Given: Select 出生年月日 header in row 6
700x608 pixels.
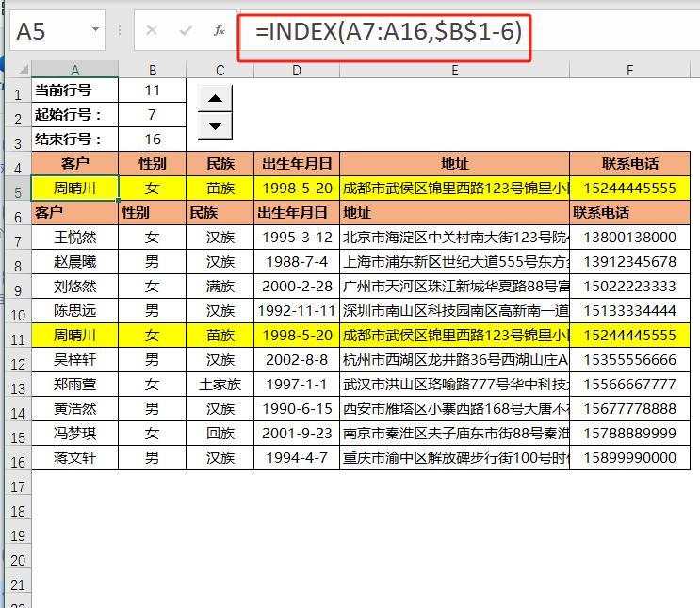Looking at the screenshot, I should pos(297,213).
